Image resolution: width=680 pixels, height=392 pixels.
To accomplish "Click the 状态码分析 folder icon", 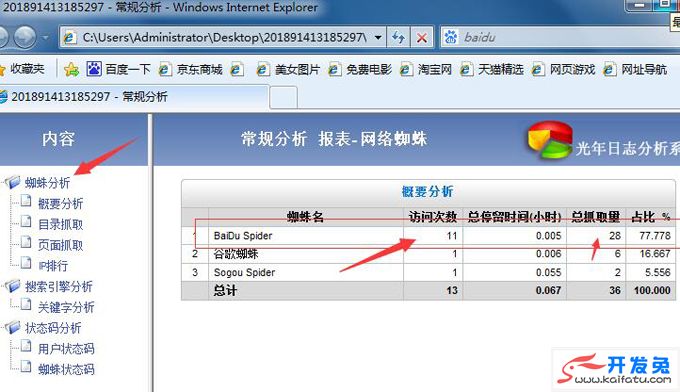I will 13,327.
